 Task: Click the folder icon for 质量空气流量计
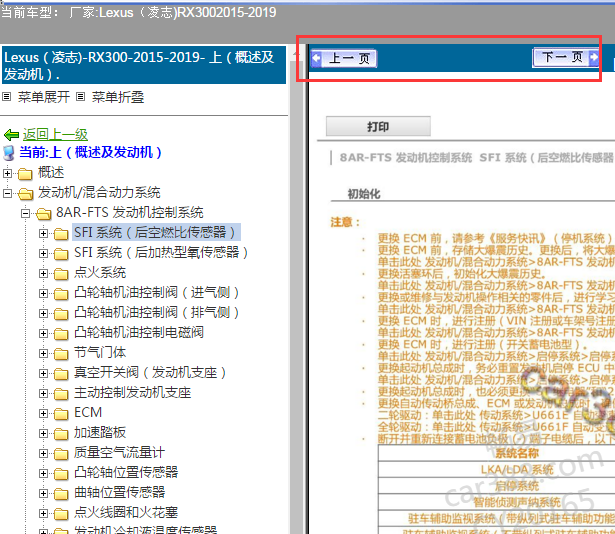61,454
